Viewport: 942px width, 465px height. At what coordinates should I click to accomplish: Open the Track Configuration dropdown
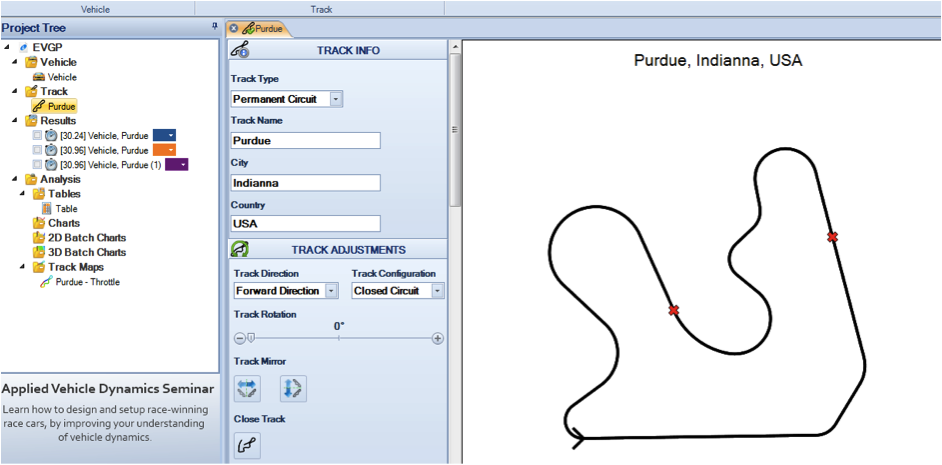click(437, 291)
